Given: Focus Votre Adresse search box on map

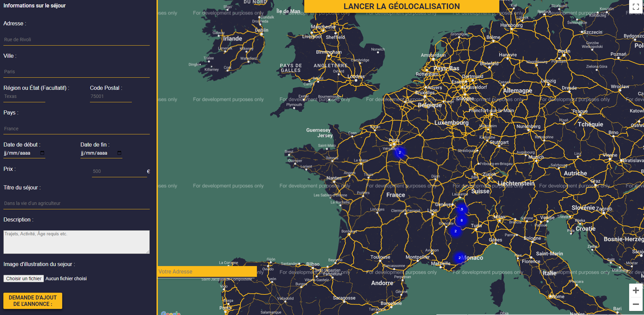Looking at the screenshot, I should 207,271.
